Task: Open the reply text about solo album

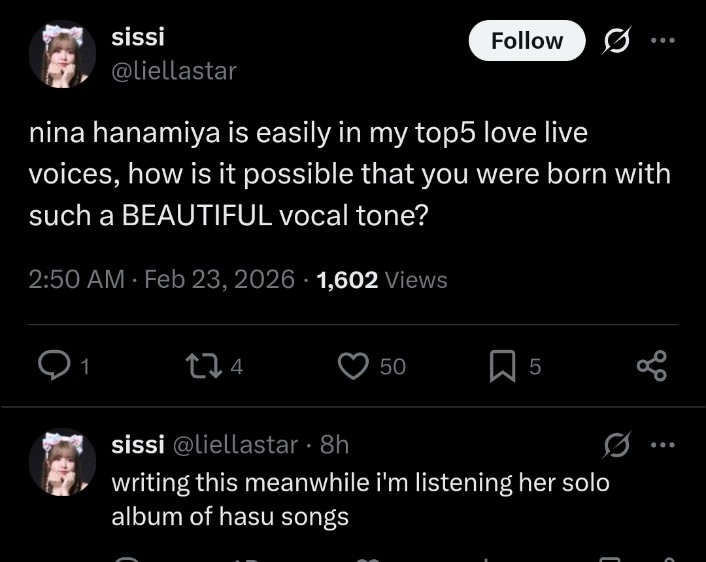Action: click(360, 499)
